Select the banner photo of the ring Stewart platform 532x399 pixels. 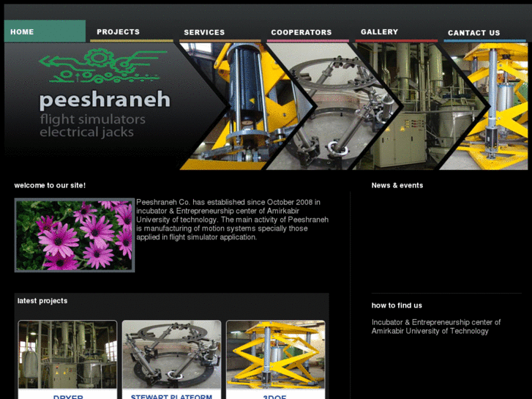pos(334,106)
